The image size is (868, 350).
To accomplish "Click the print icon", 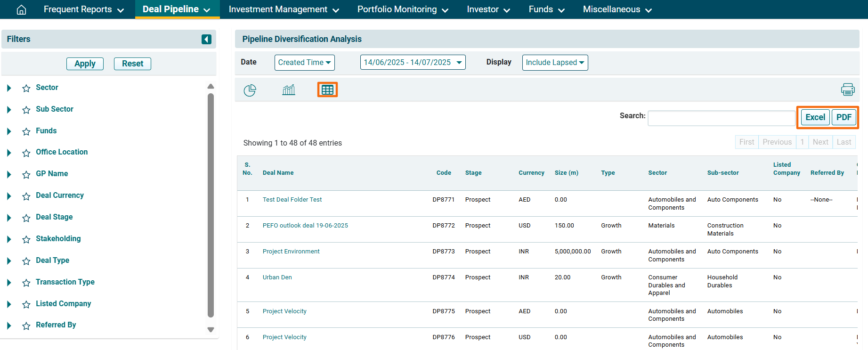I will (x=847, y=90).
